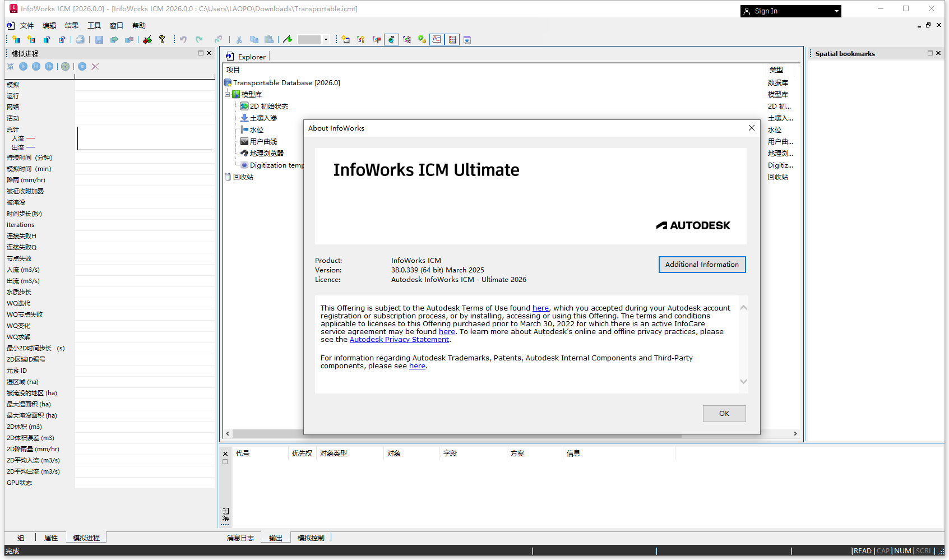Select the Explorer tab
Screen dimensions: 949x560
pos(247,57)
